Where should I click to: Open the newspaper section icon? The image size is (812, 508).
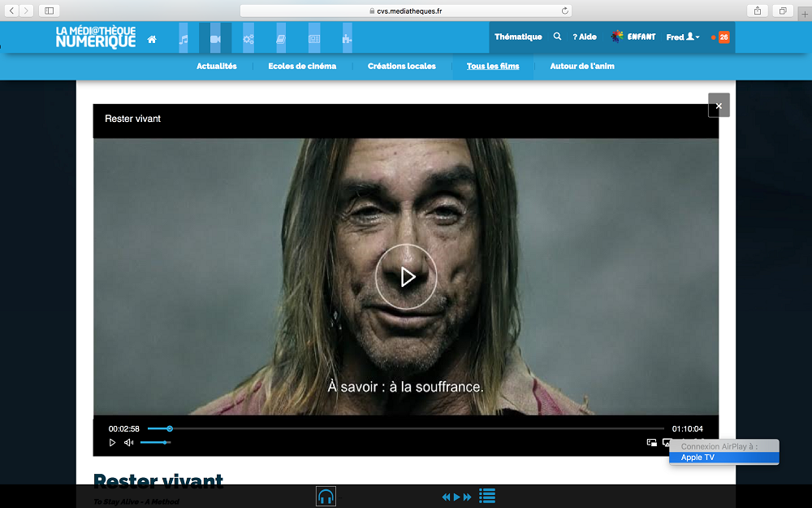tap(313, 38)
